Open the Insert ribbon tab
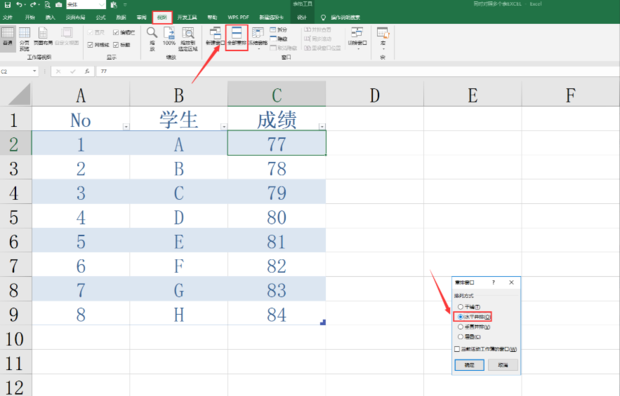This screenshot has height=396, width=620. tap(50, 17)
